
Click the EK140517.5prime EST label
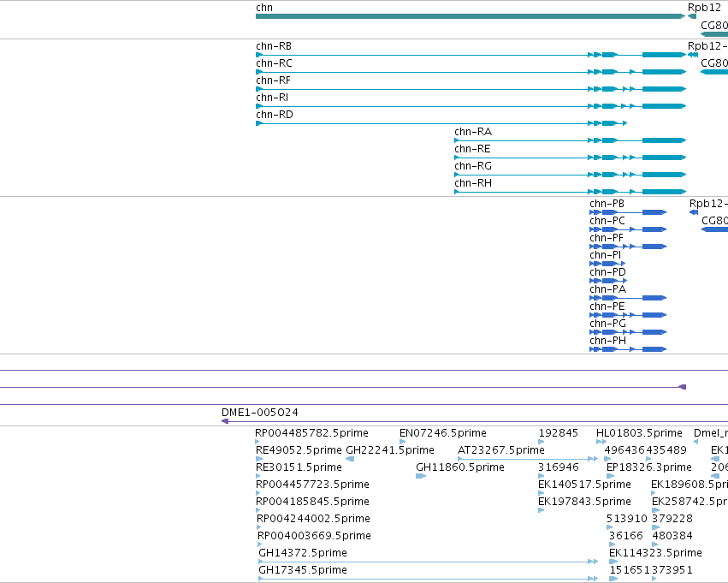click(584, 485)
